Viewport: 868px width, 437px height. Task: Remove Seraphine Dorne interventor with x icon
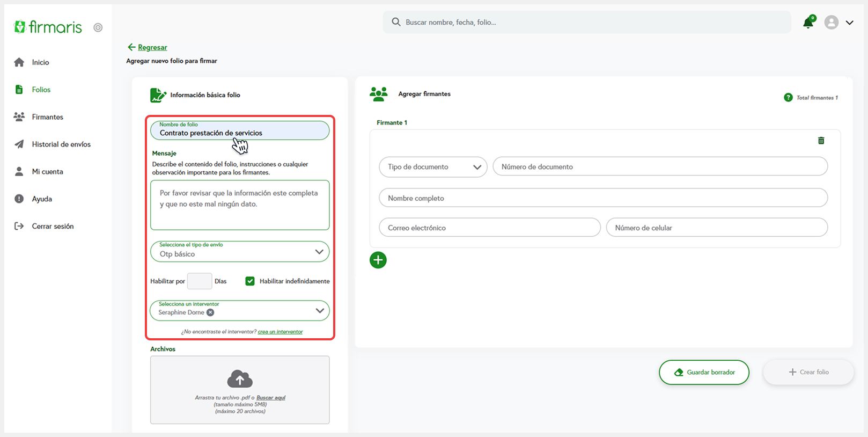210,312
